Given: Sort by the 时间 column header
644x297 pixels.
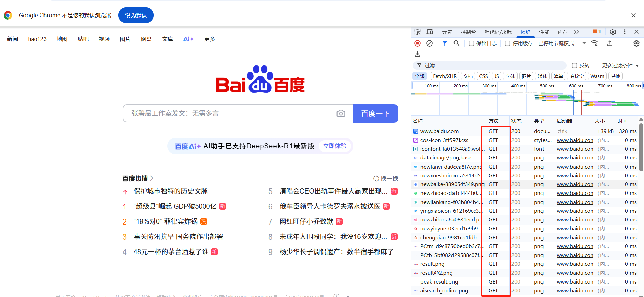Looking at the screenshot, I should (626, 121).
